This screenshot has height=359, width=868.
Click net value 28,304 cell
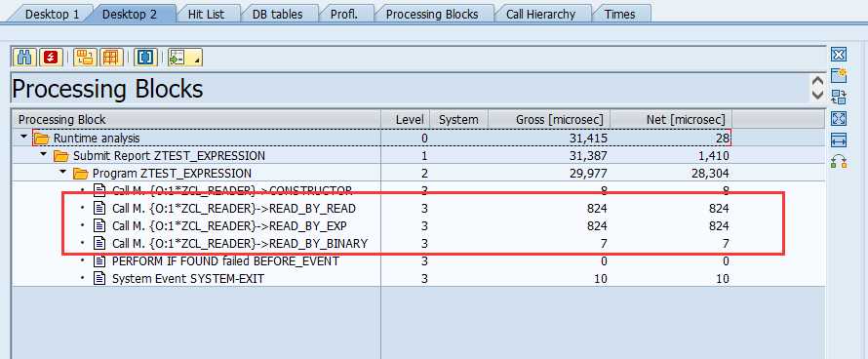[x=672, y=174]
